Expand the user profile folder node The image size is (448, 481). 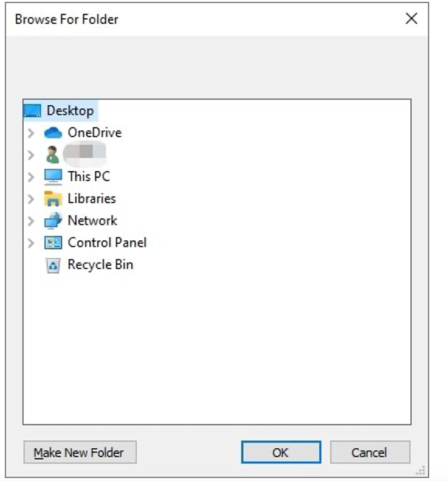(x=30, y=155)
